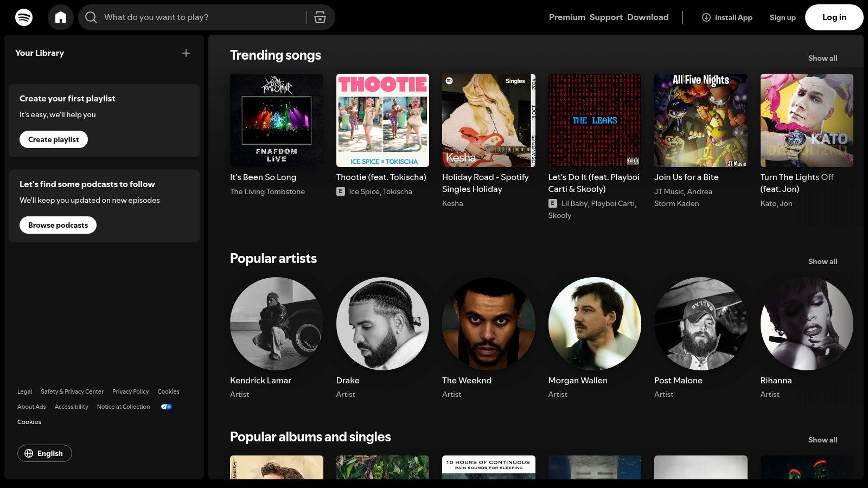The image size is (868, 488).
Task: Open Cookies link below About Ads
Action: tap(29, 422)
